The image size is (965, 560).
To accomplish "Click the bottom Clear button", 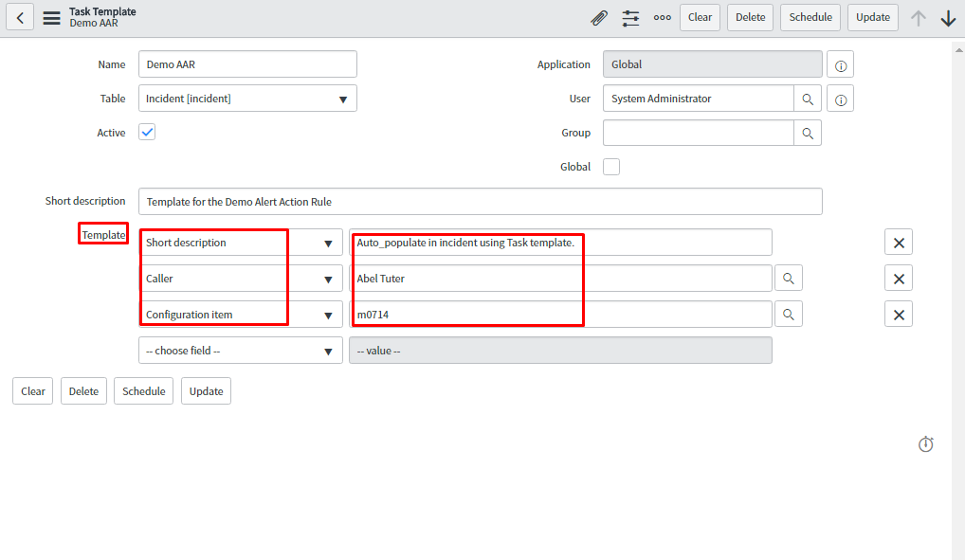I will click(32, 391).
